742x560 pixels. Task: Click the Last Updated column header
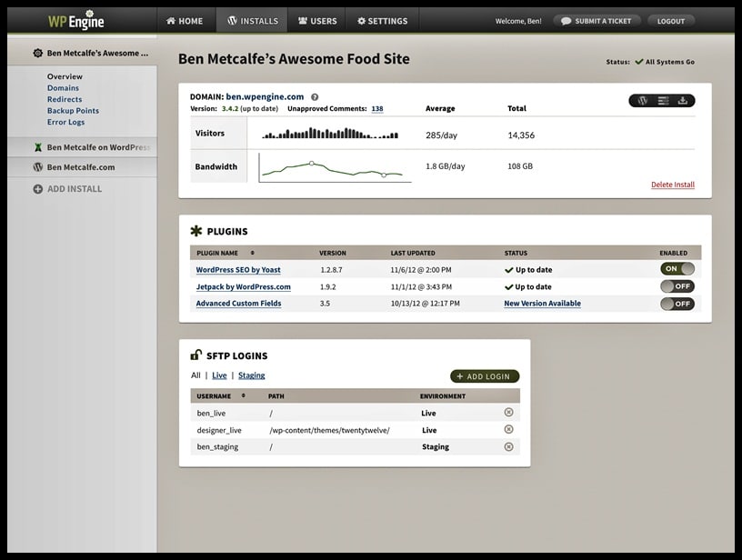tap(413, 253)
